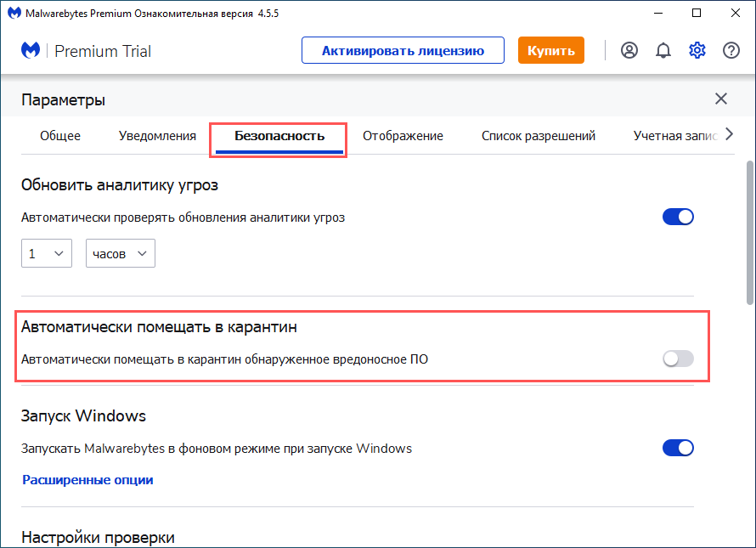Click the Malwarebytes title bar icon

pyautogui.click(x=14, y=13)
